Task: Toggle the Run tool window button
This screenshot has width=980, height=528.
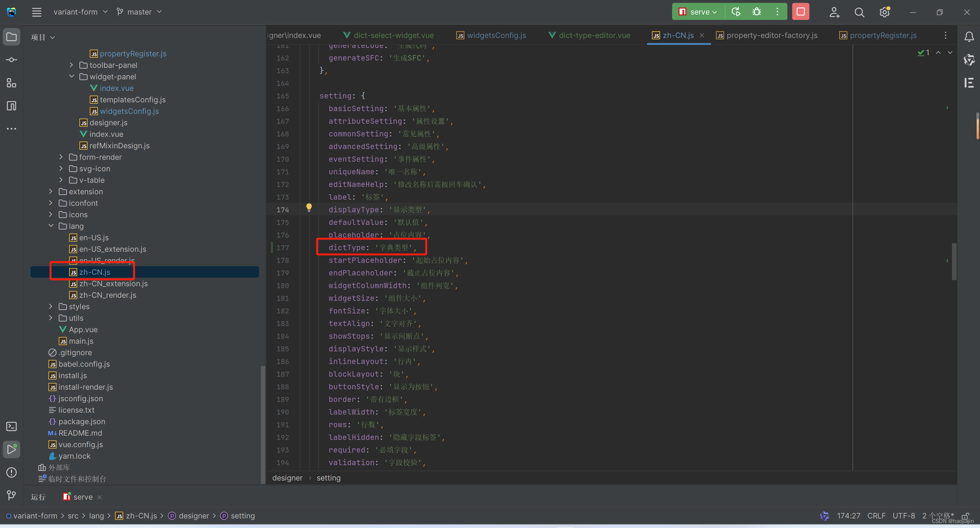Action: (11, 449)
